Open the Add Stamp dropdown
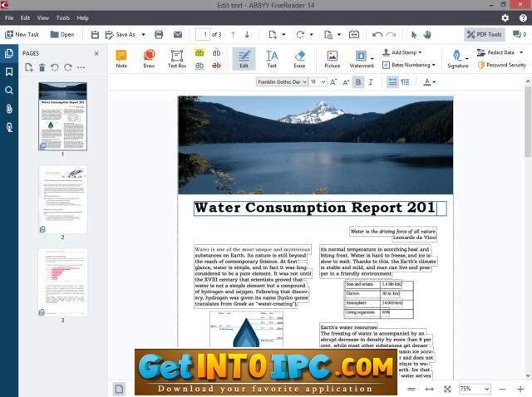This screenshot has height=397, width=532. (401, 52)
